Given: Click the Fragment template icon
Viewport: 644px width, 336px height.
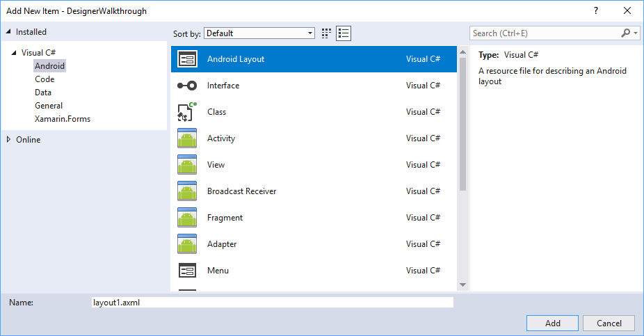Looking at the screenshot, I should pos(187,218).
